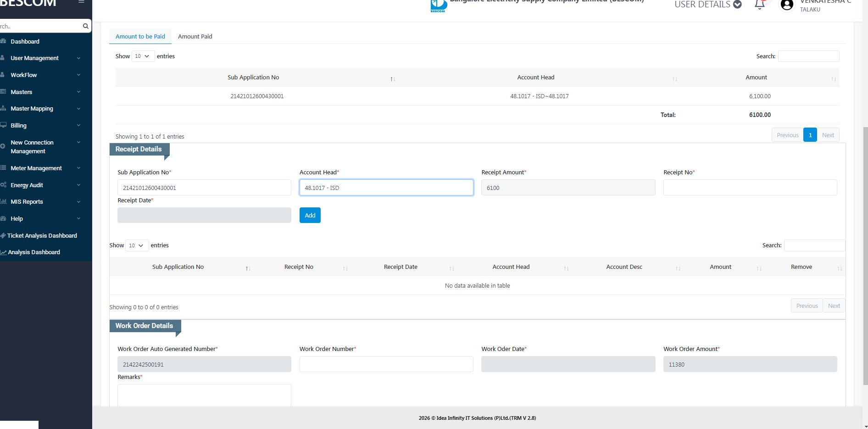Click the Receipt No input field

click(x=750, y=188)
